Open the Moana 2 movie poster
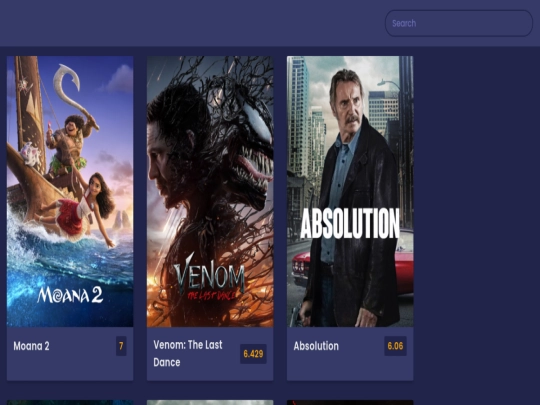 coord(70,191)
